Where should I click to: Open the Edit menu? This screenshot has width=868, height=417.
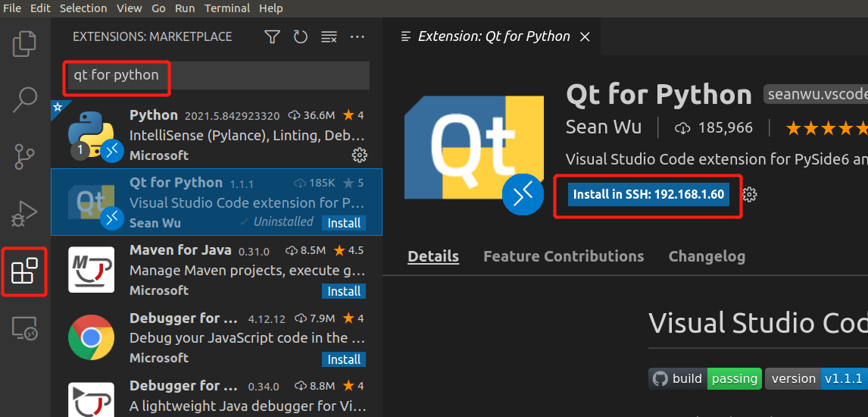(x=40, y=8)
